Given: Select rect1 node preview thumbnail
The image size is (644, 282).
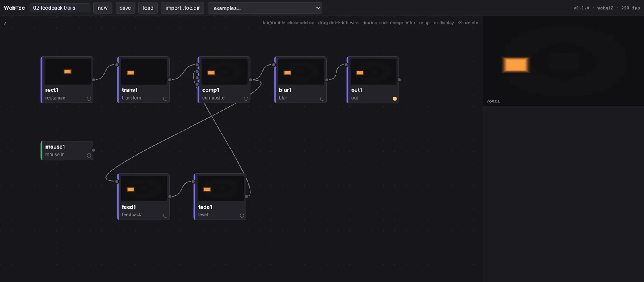Looking at the screenshot, I should [68, 71].
